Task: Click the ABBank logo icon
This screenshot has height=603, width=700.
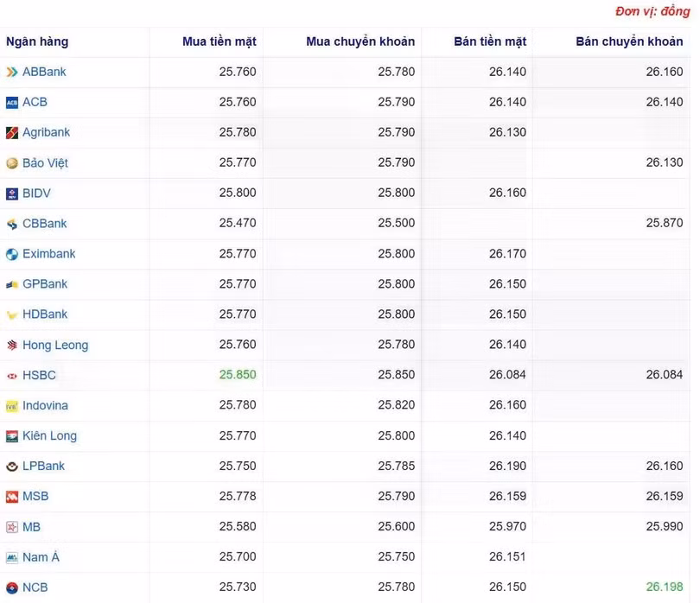Action: 12,72
